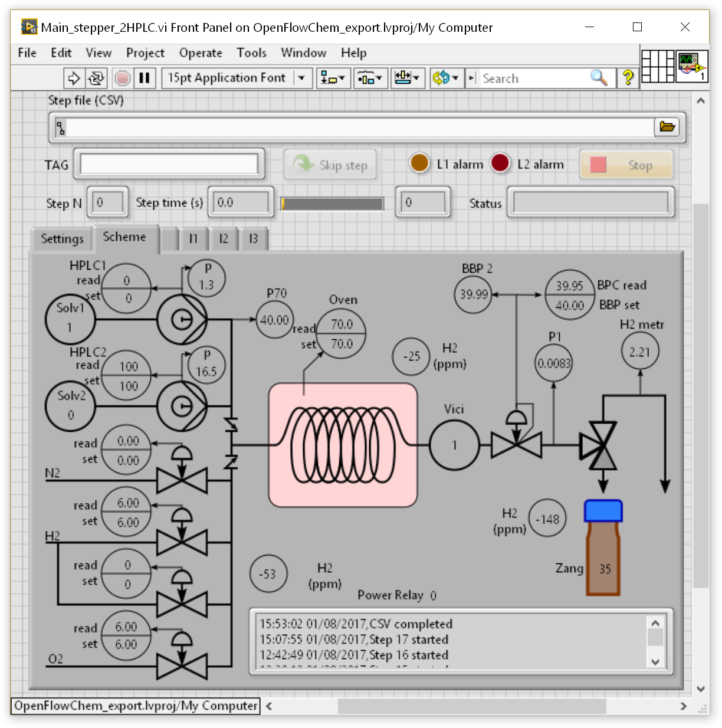
Task: Open the File menu
Action: 27,53
